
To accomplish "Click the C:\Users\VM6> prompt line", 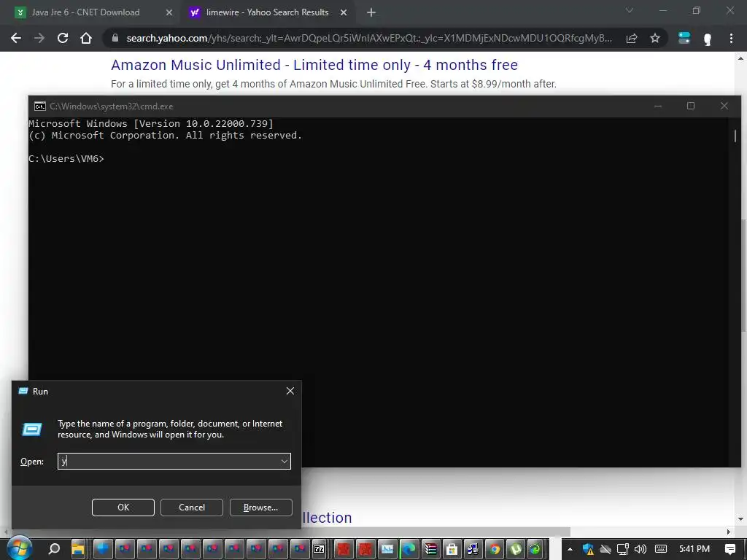I will click(66, 158).
